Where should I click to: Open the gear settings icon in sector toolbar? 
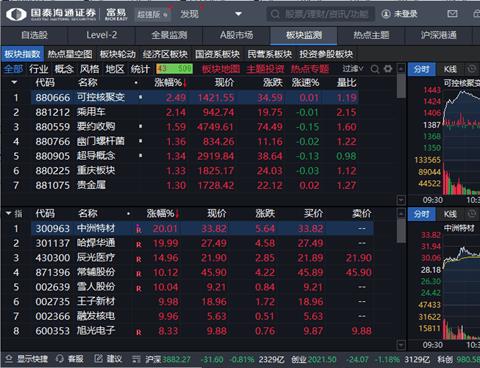[x=388, y=69]
